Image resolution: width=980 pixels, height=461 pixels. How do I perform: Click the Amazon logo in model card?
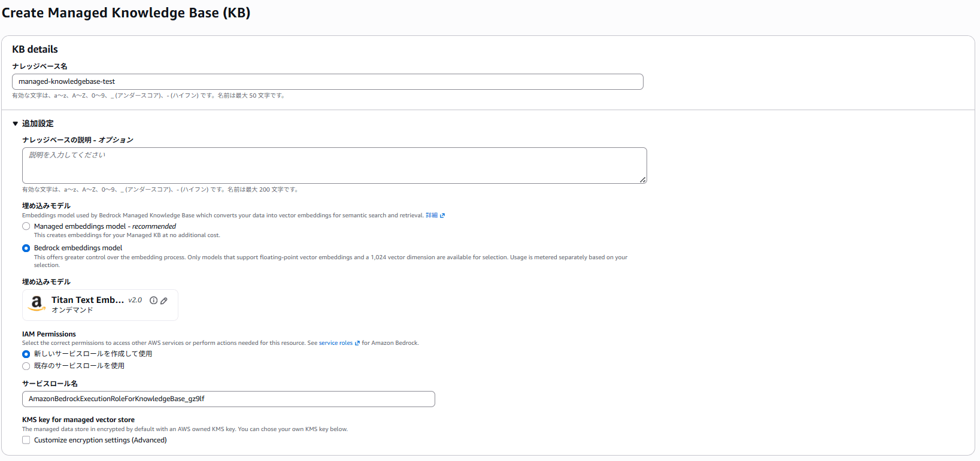[x=37, y=304]
